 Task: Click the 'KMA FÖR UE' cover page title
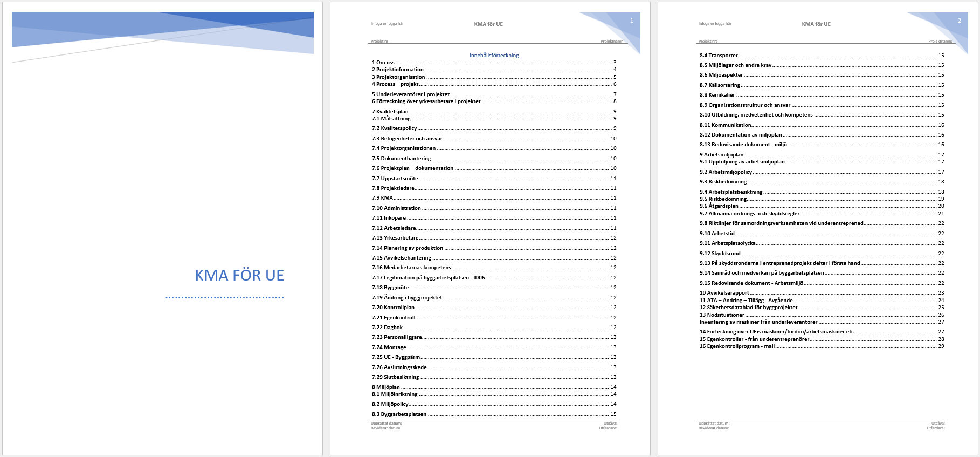click(x=239, y=275)
